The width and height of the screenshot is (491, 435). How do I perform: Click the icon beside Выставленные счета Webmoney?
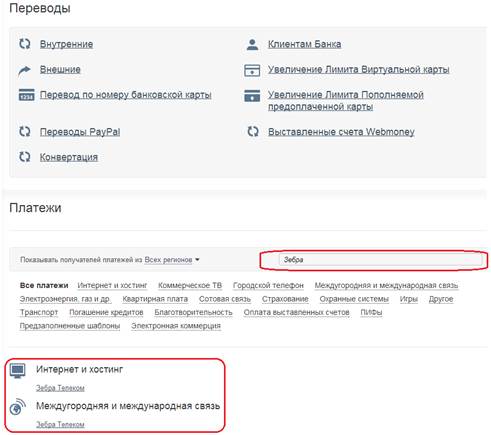pyautogui.click(x=253, y=131)
